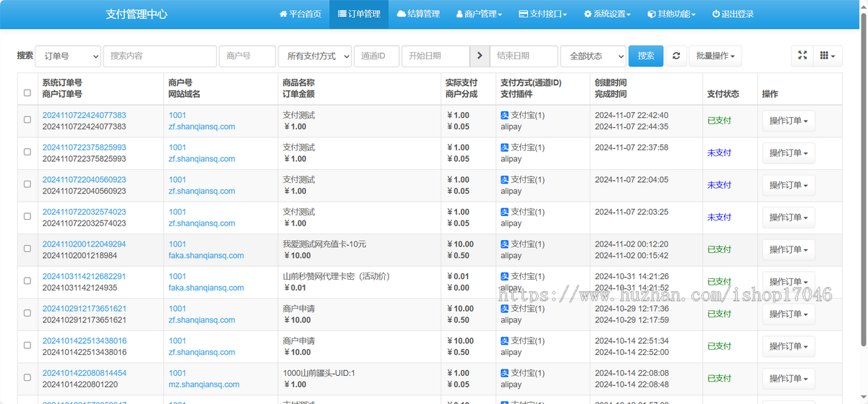The image size is (868, 404).
Task: Expand 批量操作 batch operations button
Action: pos(715,56)
